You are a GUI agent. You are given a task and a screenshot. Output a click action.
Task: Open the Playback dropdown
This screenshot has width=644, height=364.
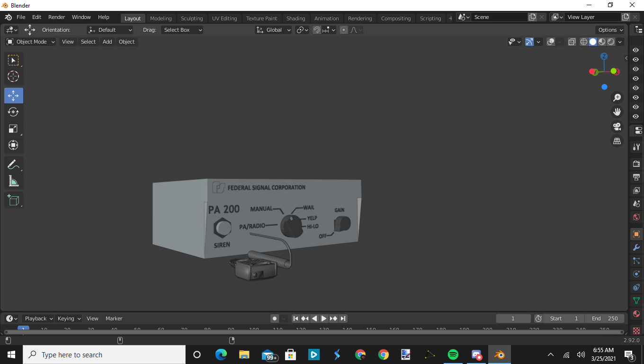click(38, 318)
